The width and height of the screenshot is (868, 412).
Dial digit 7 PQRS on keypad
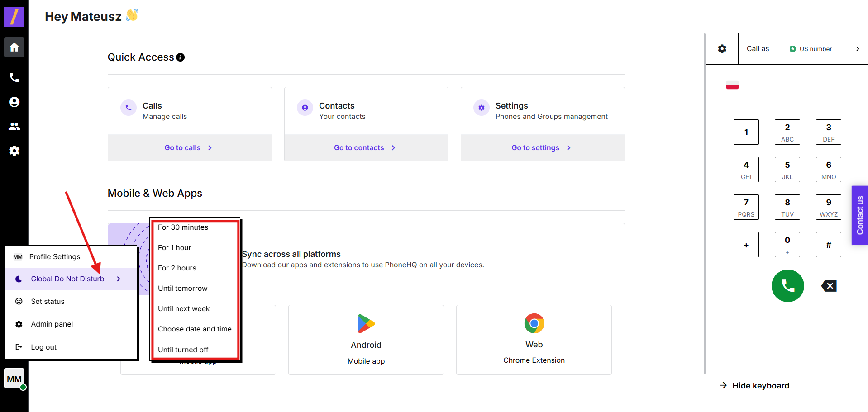tap(746, 207)
